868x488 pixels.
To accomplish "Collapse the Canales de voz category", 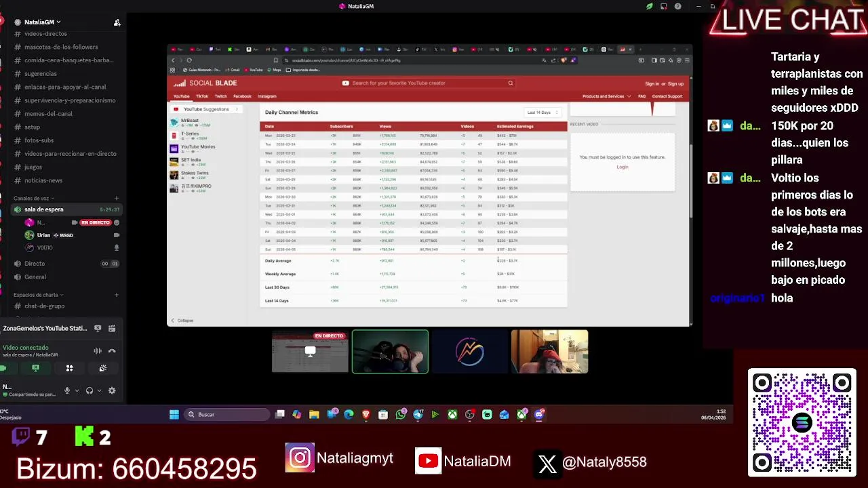I will 34,199.
